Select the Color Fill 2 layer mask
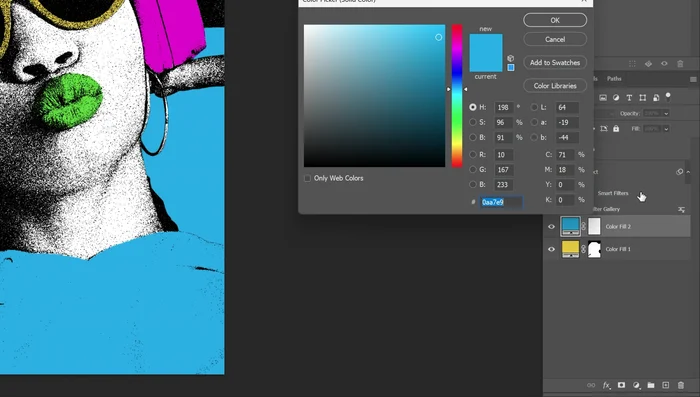700x397 pixels. point(594,226)
